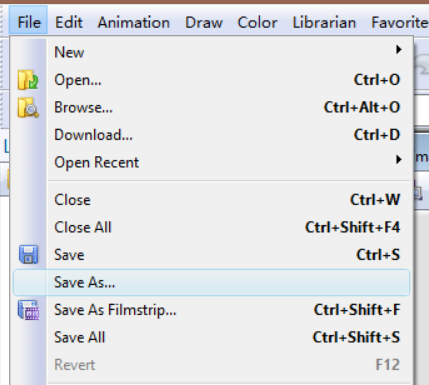Choose Save As... menu entry

point(211,282)
